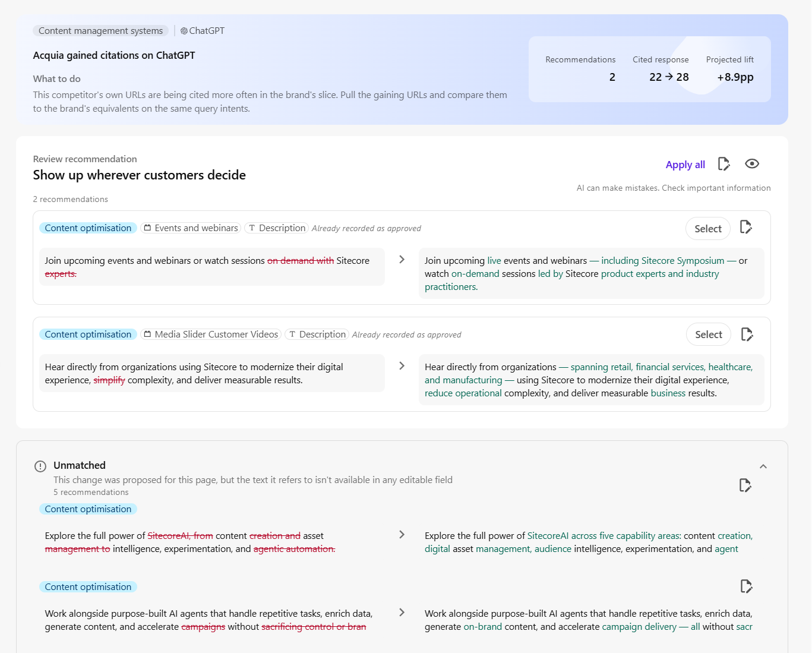812x653 pixels.
Task: Click the 'What to do' label
Action: click(57, 78)
